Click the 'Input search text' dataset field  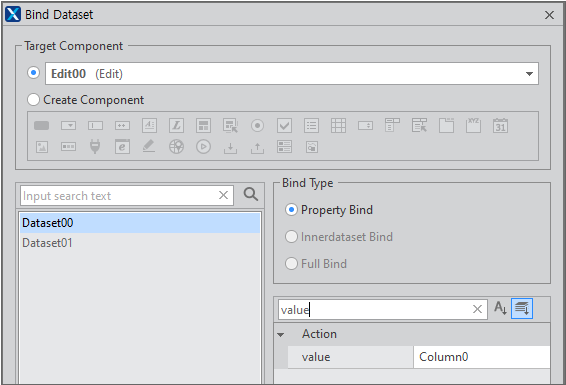pyautogui.click(x=119, y=196)
